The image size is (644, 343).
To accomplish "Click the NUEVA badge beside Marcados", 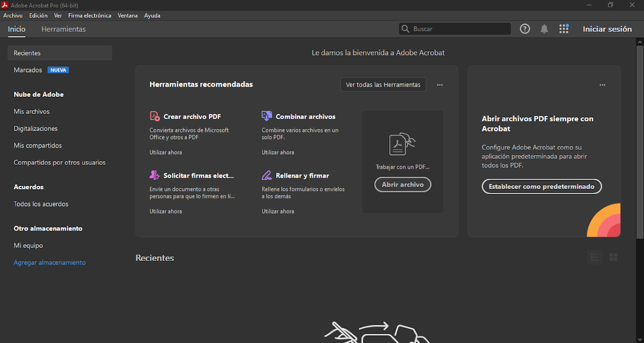I will pyautogui.click(x=58, y=70).
